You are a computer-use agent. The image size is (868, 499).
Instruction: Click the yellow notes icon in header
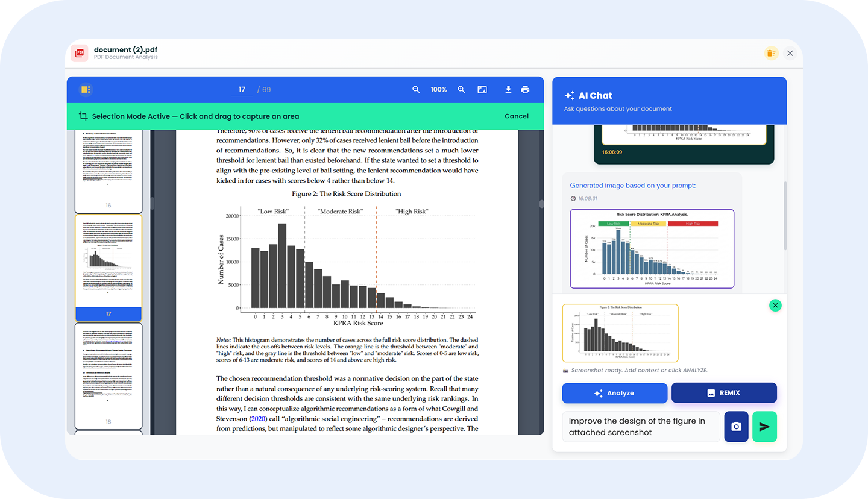[x=771, y=53]
